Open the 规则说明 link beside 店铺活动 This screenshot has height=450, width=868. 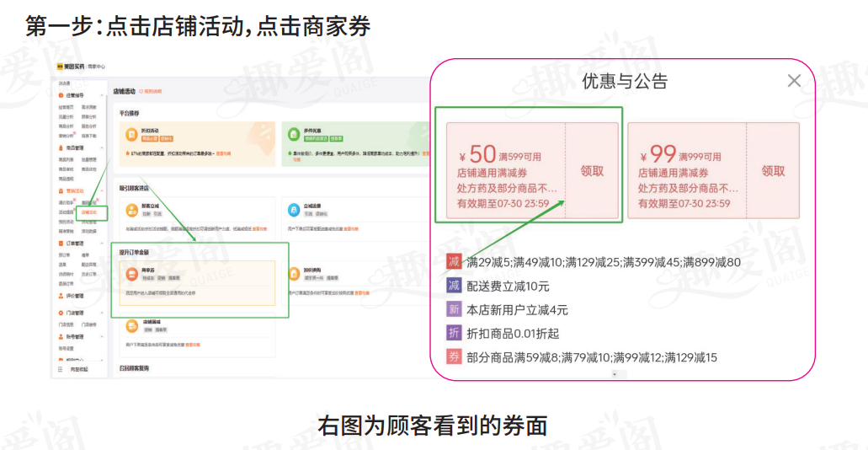(x=152, y=91)
